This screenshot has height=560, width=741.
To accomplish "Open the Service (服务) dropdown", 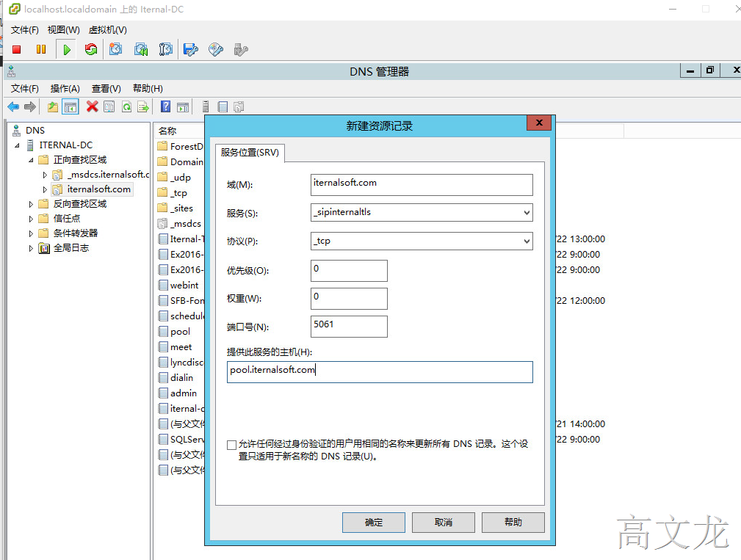I will [527, 213].
